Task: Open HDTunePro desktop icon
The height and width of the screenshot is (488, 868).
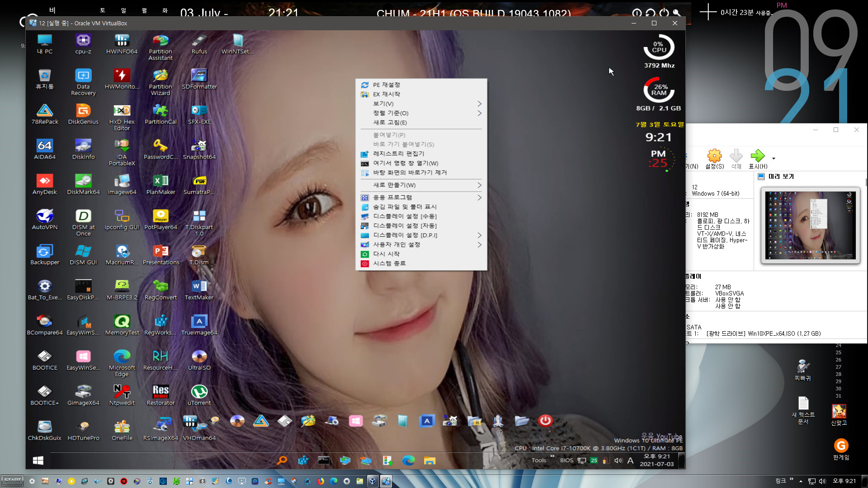Action: point(83,430)
